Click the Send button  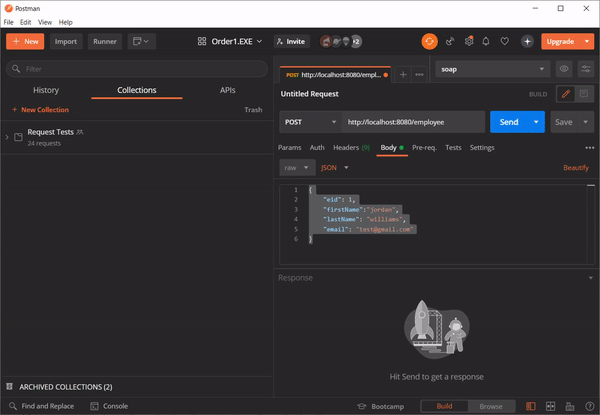point(509,122)
